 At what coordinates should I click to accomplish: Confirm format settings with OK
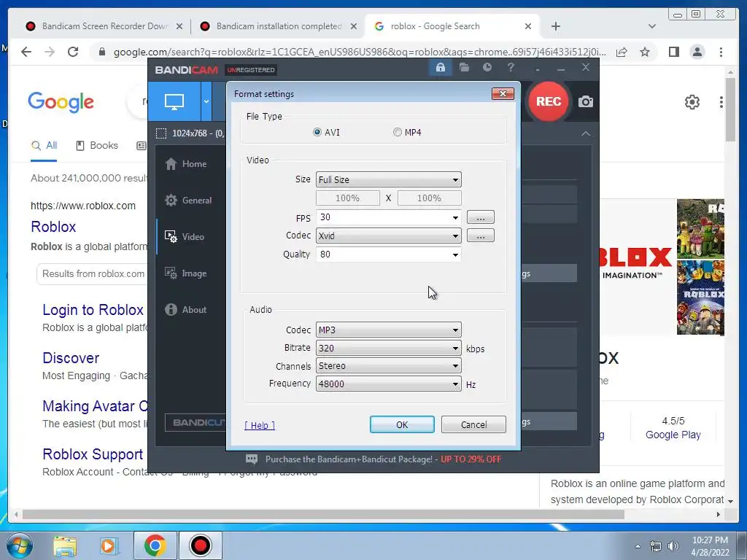coord(402,424)
